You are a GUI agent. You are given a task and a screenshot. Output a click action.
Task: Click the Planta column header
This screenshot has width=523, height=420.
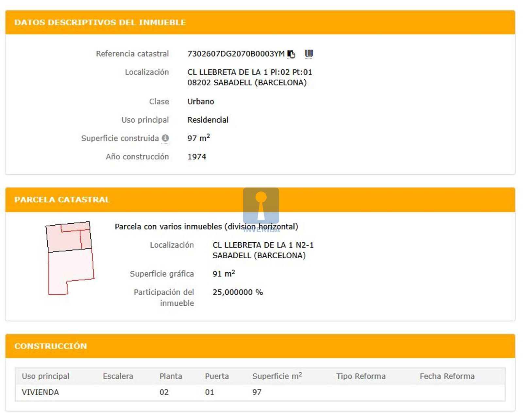pyautogui.click(x=171, y=376)
